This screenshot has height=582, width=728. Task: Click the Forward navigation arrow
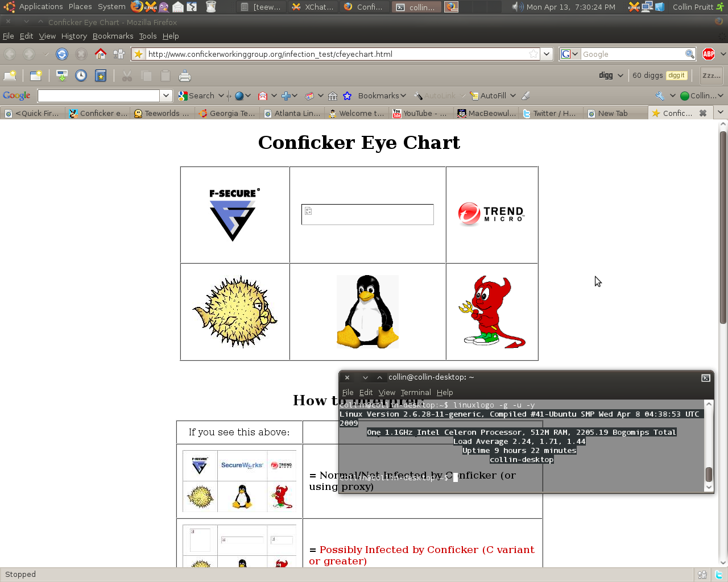click(x=29, y=54)
